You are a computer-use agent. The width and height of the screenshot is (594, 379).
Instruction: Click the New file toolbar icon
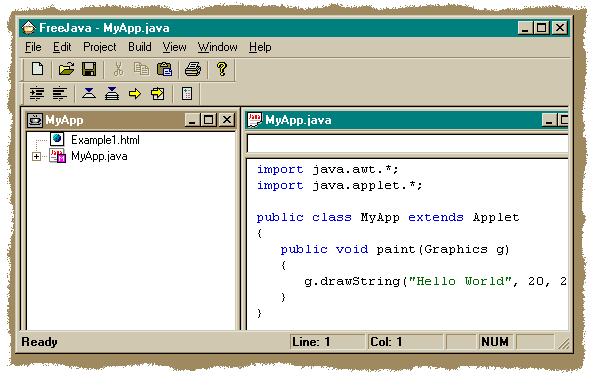click(x=37, y=69)
